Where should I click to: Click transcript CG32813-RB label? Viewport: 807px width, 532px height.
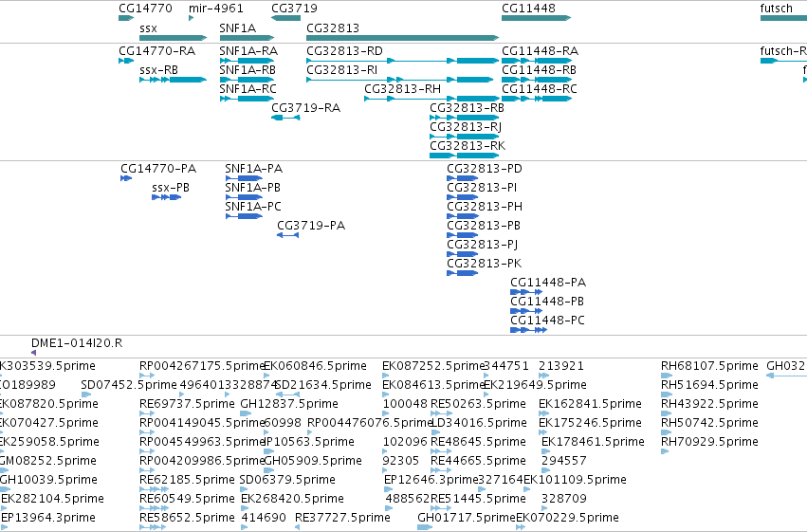(x=467, y=108)
